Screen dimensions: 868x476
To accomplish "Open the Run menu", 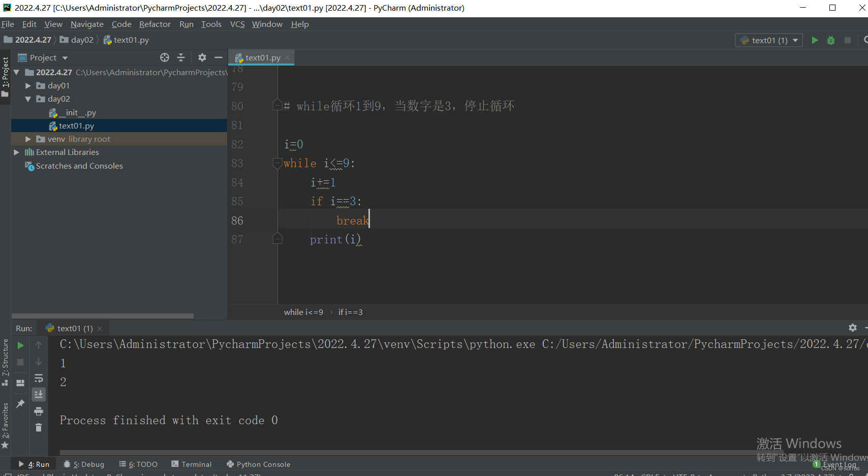I will click(x=187, y=24).
